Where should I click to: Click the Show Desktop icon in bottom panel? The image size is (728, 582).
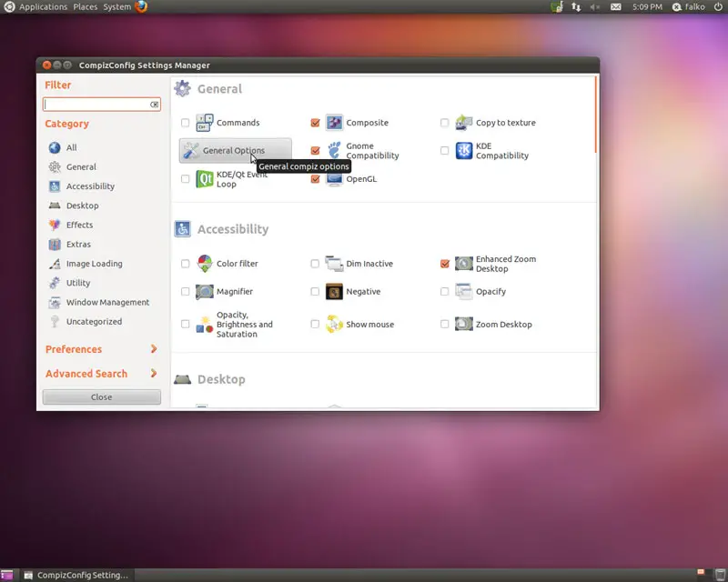click(7, 575)
